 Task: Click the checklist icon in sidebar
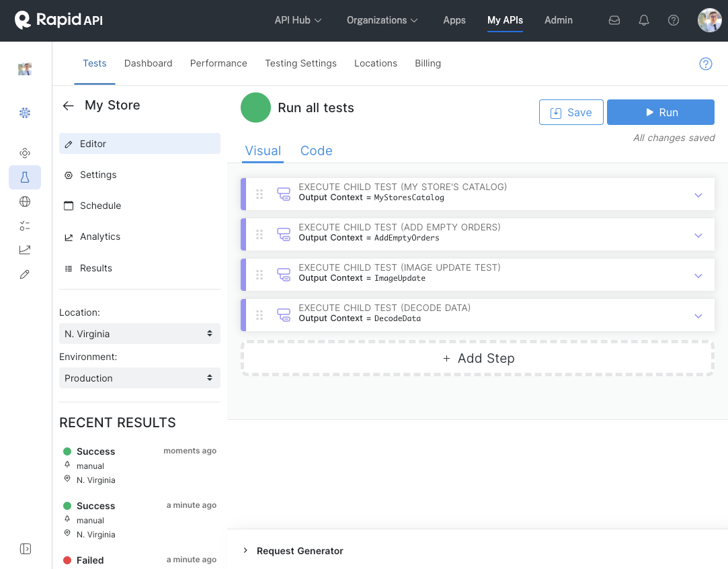tap(25, 226)
